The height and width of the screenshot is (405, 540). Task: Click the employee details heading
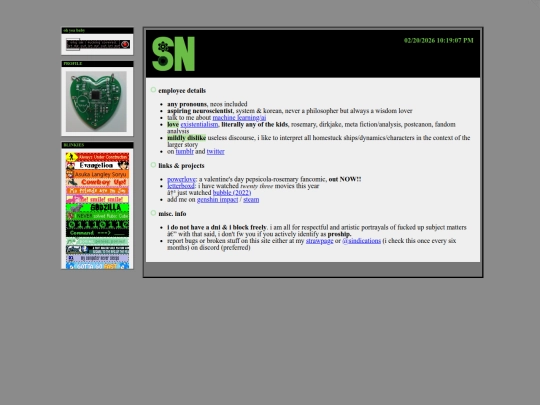[x=182, y=91]
